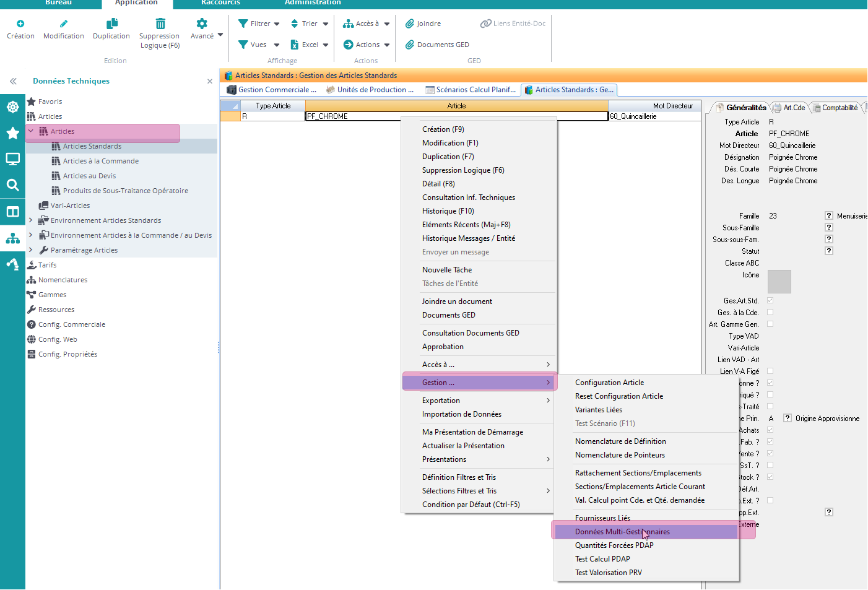Toggle the Ges. à la Cde. checkbox
The image size is (868, 590).
tap(770, 313)
